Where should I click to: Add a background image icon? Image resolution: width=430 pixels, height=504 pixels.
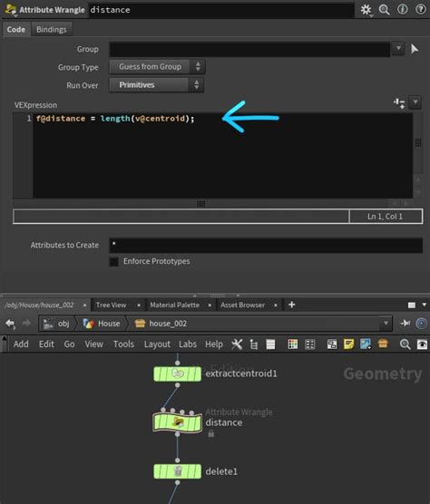tap(366, 344)
